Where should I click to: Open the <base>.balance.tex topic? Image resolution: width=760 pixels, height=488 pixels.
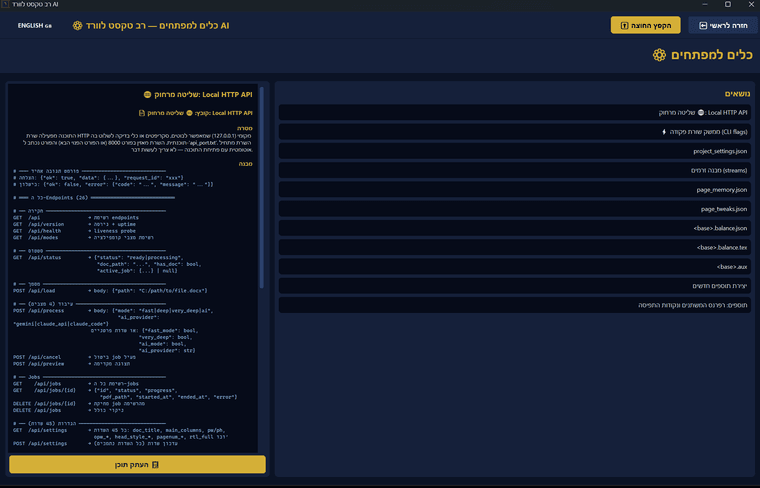pyautogui.click(x=514, y=247)
